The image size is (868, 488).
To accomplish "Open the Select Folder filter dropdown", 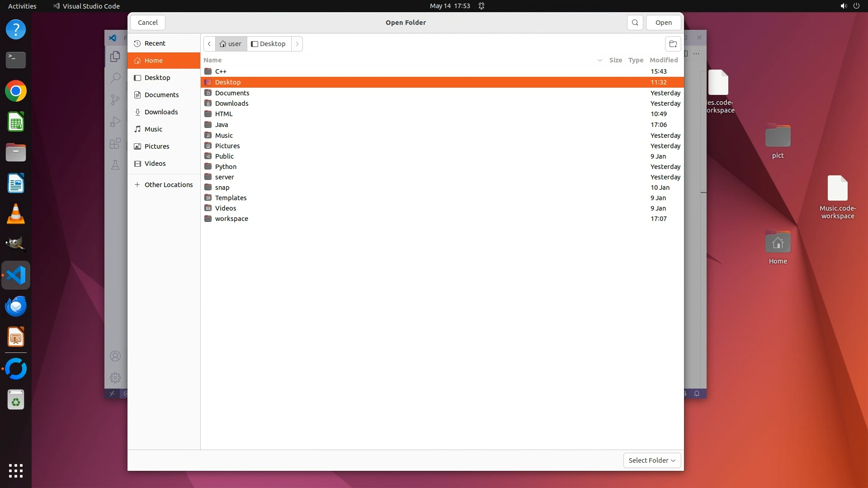I will coord(651,460).
